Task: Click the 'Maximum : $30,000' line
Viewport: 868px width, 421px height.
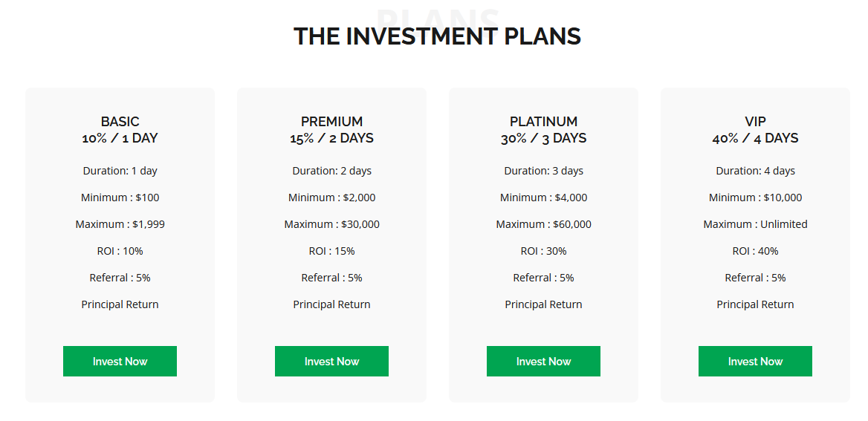Action: (x=331, y=224)
